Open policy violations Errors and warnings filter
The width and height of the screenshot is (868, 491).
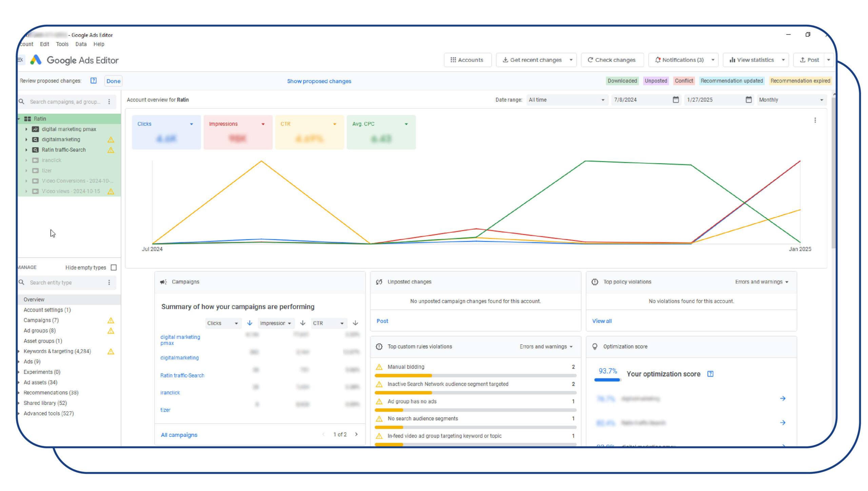761,282
